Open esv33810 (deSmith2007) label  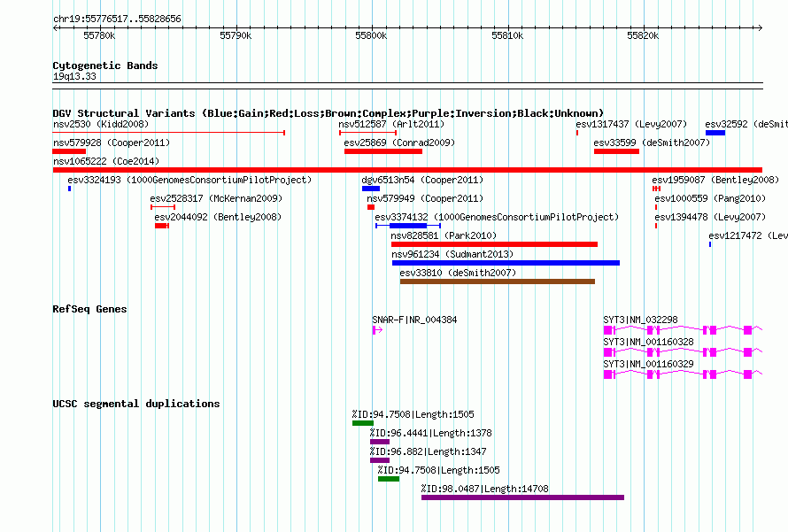tap(458, 273)
